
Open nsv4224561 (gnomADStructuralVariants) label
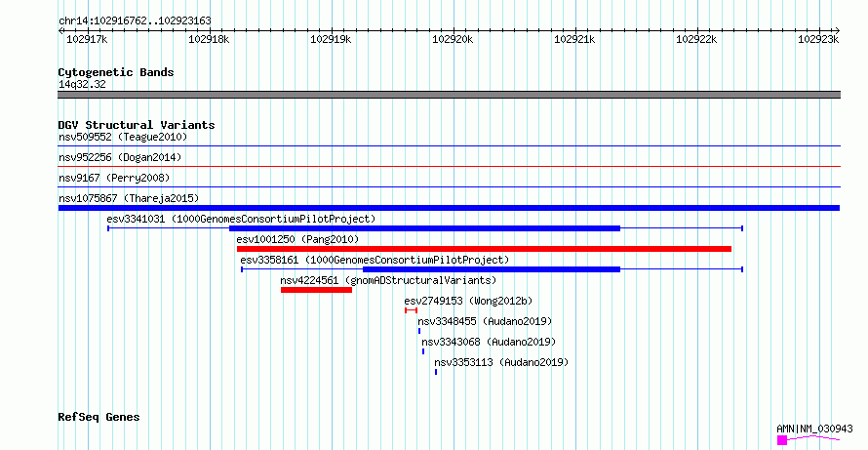click(x=388, y=280)
